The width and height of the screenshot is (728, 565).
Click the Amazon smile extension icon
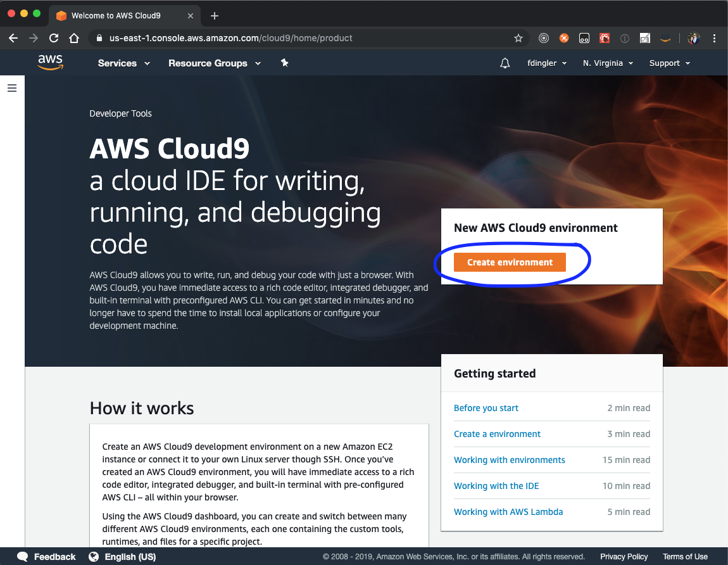[665, 38]
